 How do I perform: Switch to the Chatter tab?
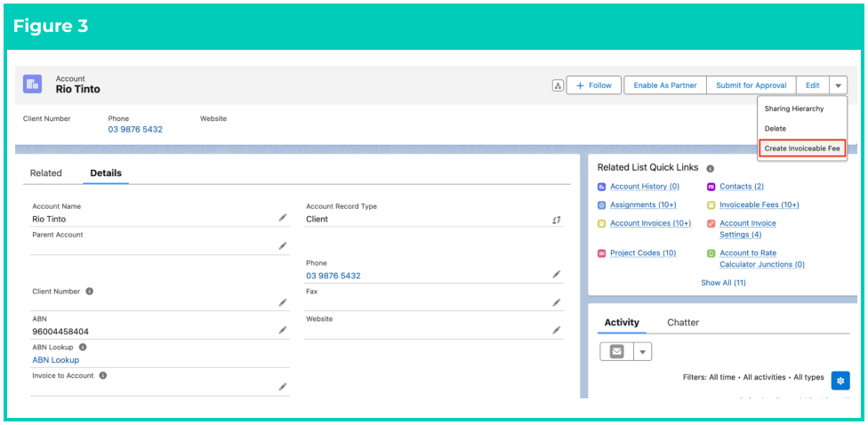[683, 322]
